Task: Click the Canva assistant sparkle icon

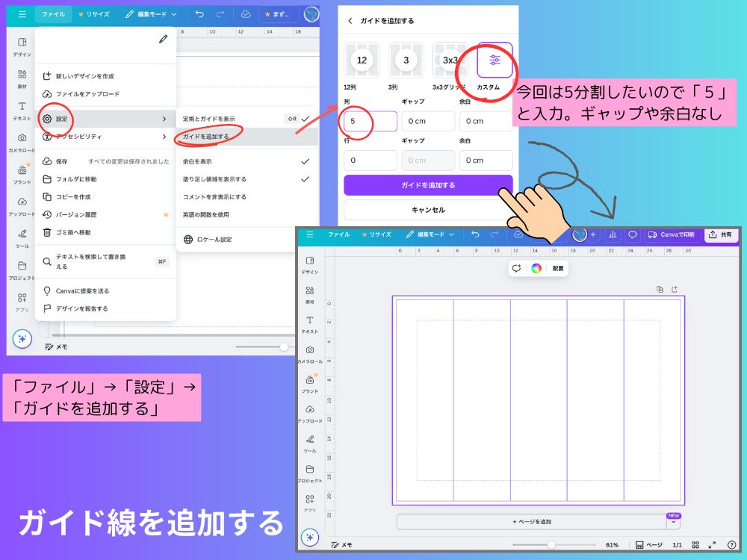Action: (22, 340)
